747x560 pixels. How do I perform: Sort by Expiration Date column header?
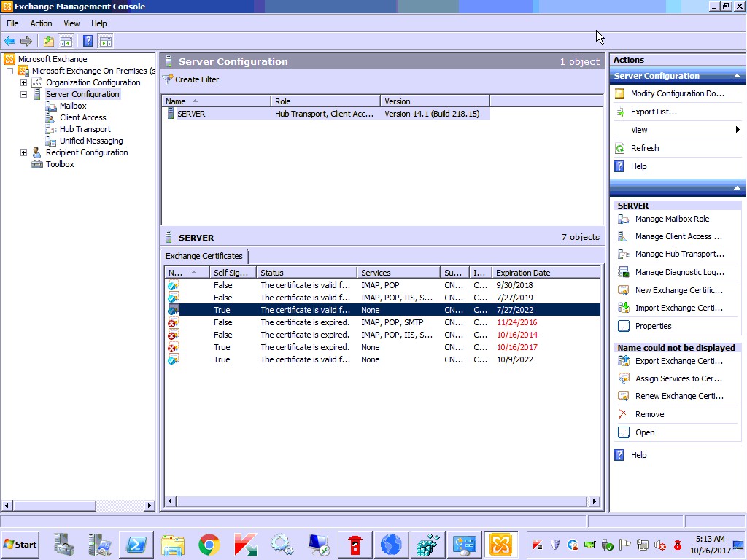coord(523,273)
